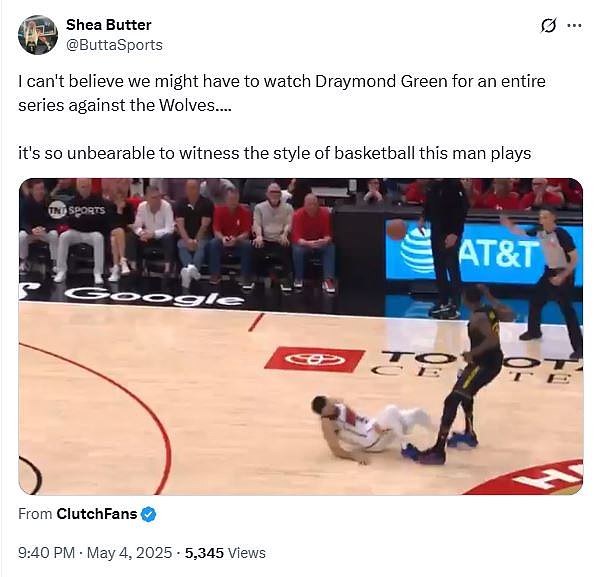This screenshot has width=599, height=577.
Task: Play the embedded basketball video clip
Action: click(301, 336)
